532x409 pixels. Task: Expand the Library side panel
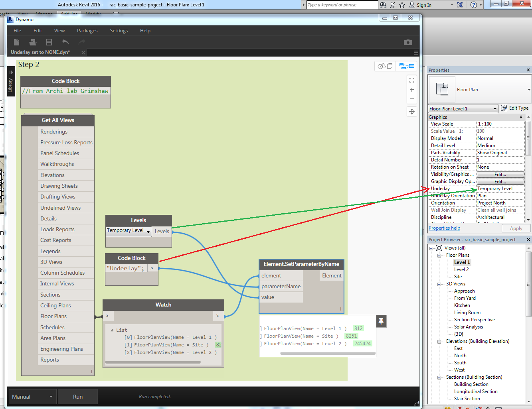click(11, 82)
